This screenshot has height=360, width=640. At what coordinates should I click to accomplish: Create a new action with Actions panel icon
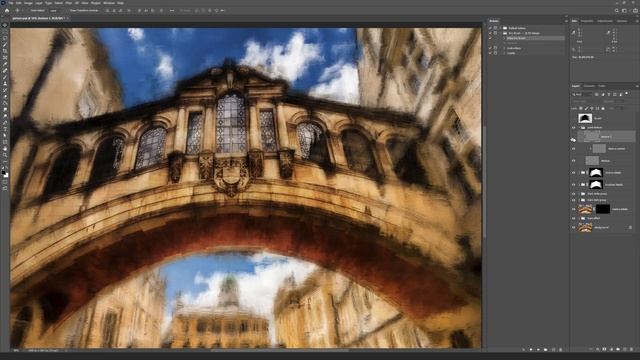click(x=553, y=350)
